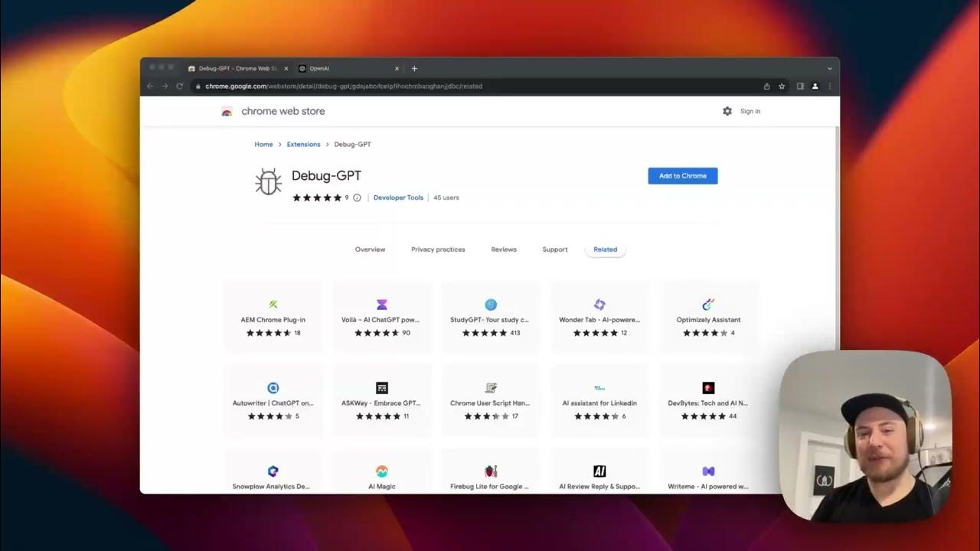The width and height of the screenshot is (980, 551).
Task: Open the web store settings gear
Action: tap(727, 111)
